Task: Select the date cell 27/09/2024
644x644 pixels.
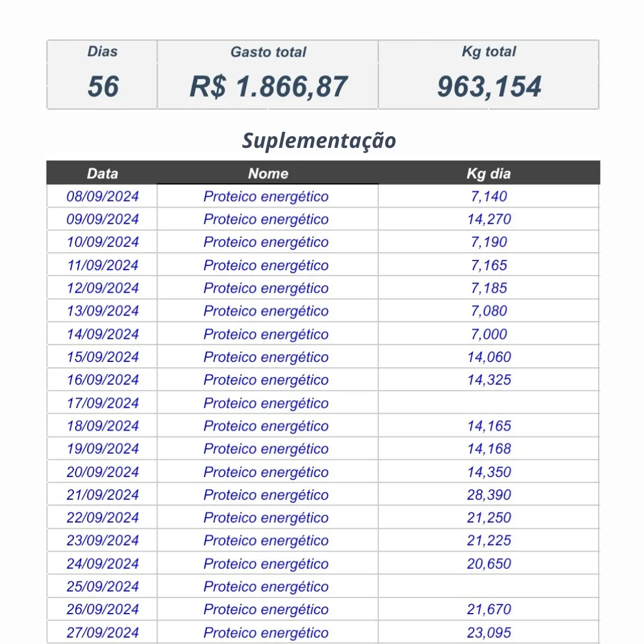Action: tap(103, 633)
